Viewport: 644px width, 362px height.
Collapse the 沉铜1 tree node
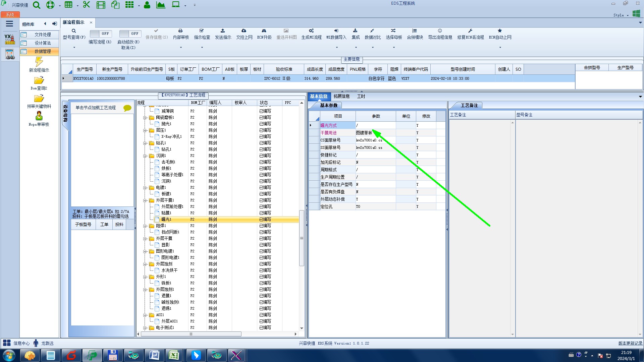pyautogui.click(x=145, y=156)
